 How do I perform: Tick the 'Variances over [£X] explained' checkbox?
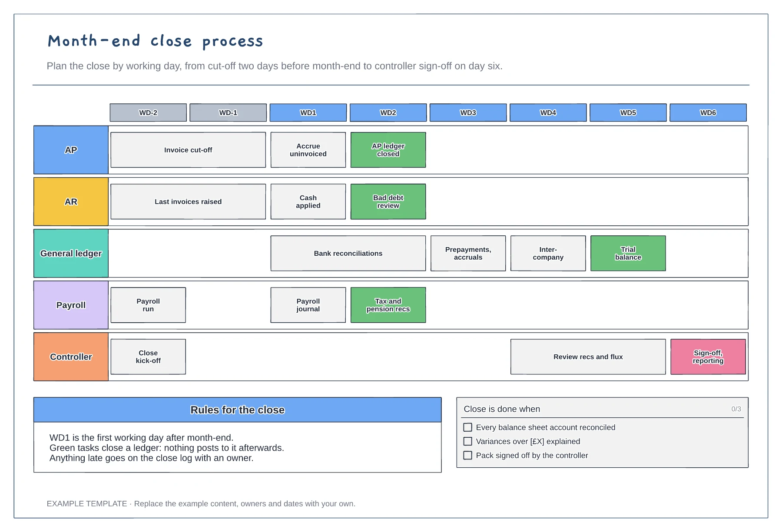(467, 441)
